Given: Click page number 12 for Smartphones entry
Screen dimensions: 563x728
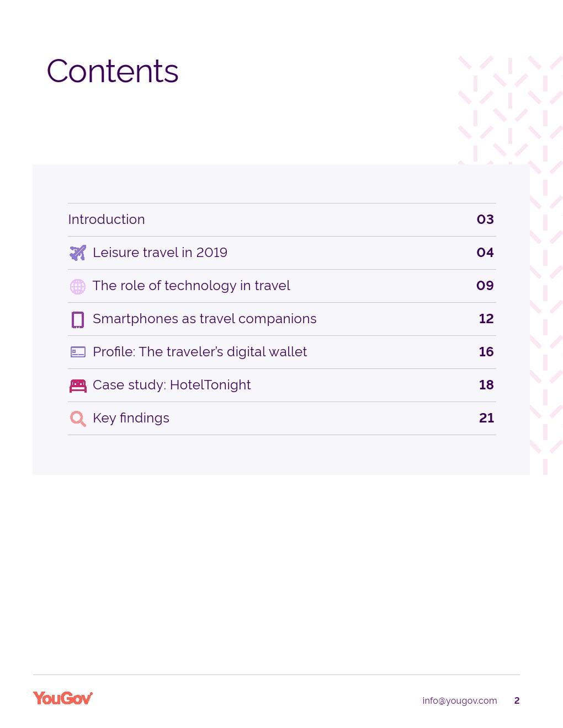Looking at the screenshot, I should (x=486, y=319).
